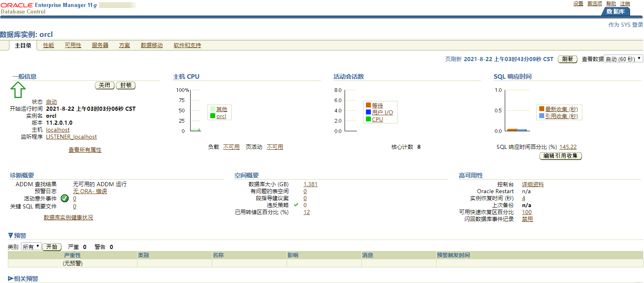644x283 pixels.
Task: Collapse the 预警 section triangle
Action: [x=11, y=235]
